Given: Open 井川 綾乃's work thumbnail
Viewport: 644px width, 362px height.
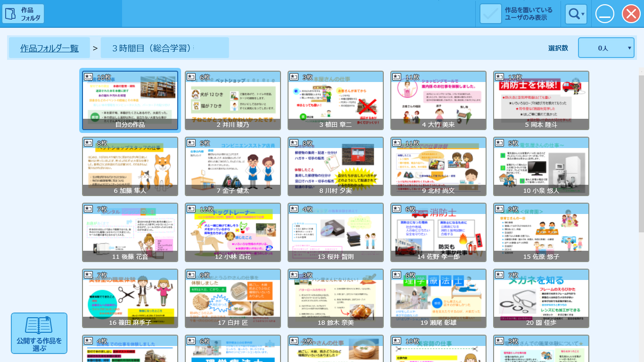Looking at the screenshot, I should point(233,100).
